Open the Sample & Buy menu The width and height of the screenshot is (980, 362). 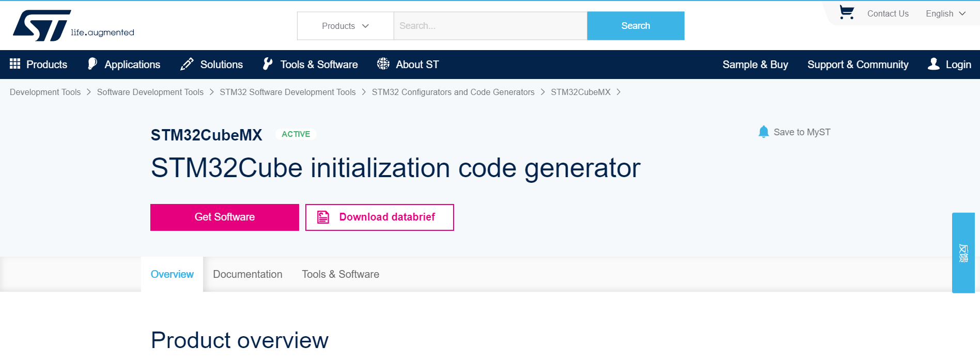pyautogui.click(x=755, y=65)
